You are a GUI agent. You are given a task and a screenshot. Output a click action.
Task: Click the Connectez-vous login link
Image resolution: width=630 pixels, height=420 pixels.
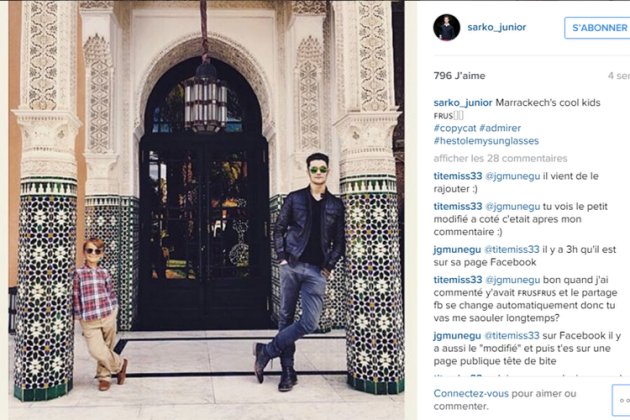pos(471,393)
